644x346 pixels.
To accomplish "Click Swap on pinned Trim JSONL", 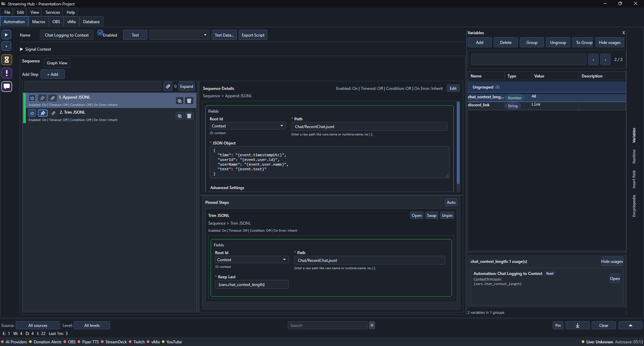I will point(432,216).
